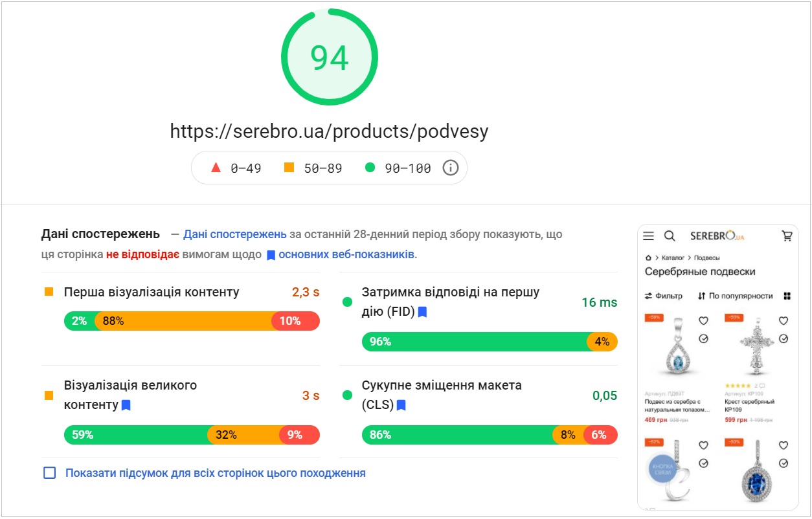Toggle the compare checkmark on the topaz pendant
The width and height of the screenshot is (812, 519).
tap(703, 338)
